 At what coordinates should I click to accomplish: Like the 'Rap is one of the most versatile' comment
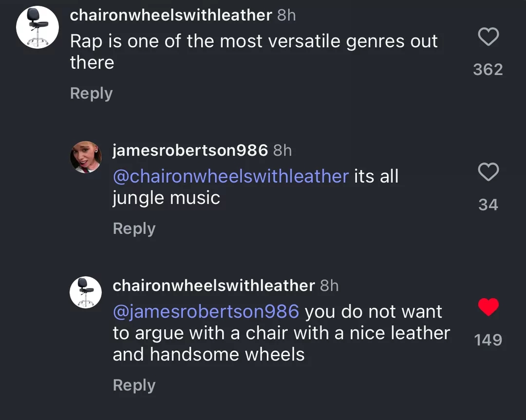(x=488, y=36)
